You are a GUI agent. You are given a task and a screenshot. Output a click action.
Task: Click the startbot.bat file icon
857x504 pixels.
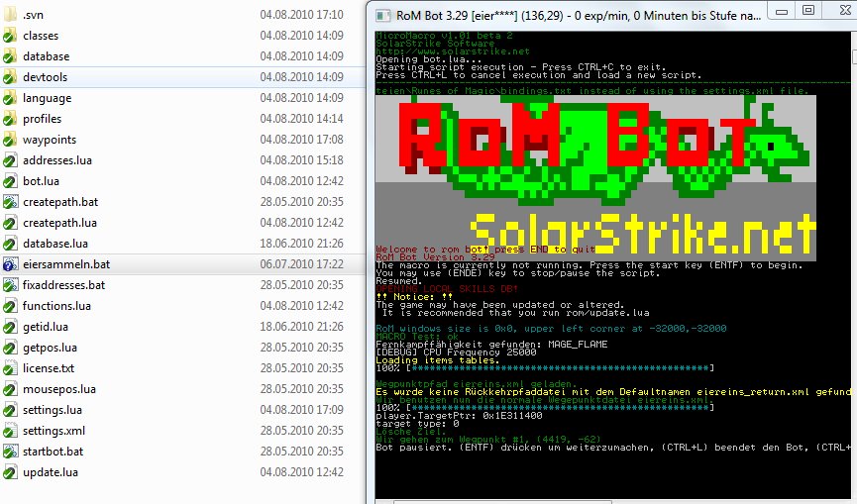pos(10,452)
